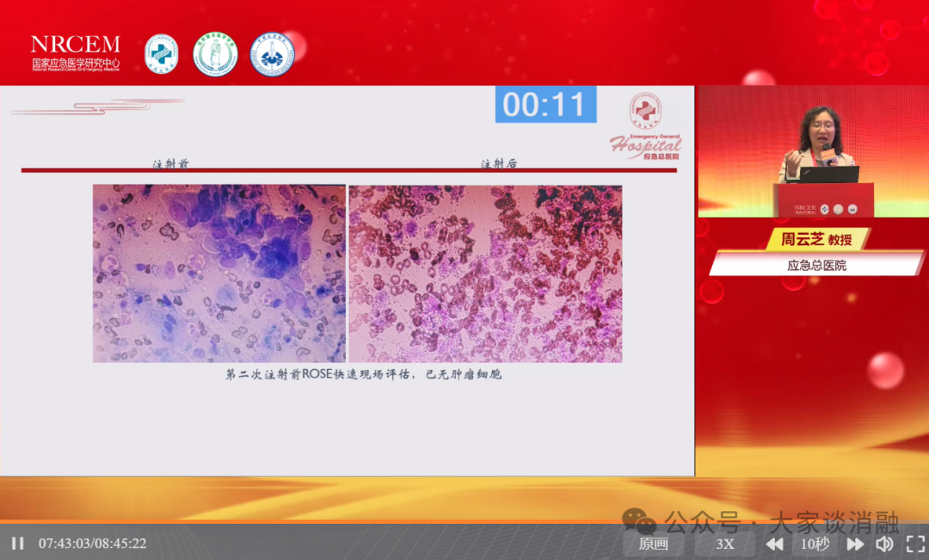Click the blue circular association emblem

click(272, 54)
